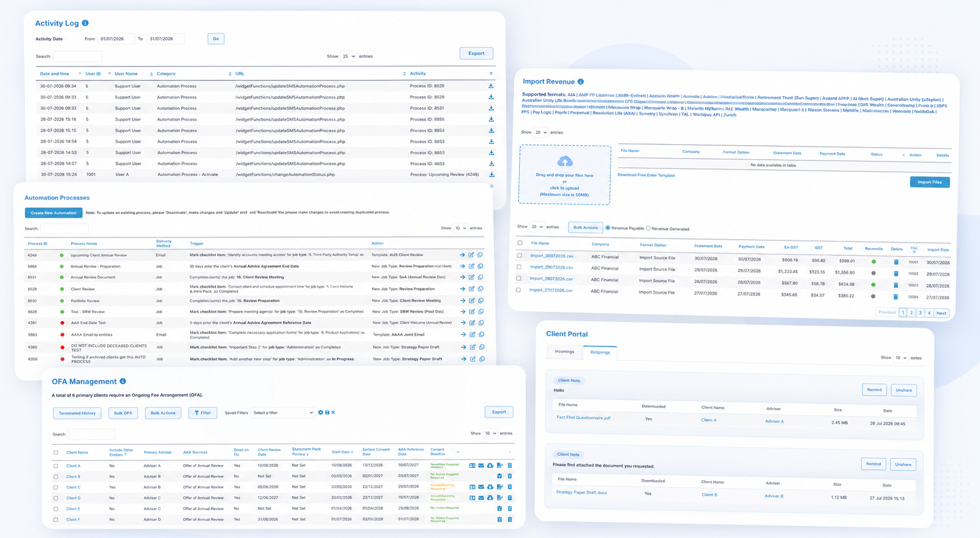The width and height of the screenshot is (980, 538).
Task: Click Go in the Activity Log
Action: (x=215, y=39)
